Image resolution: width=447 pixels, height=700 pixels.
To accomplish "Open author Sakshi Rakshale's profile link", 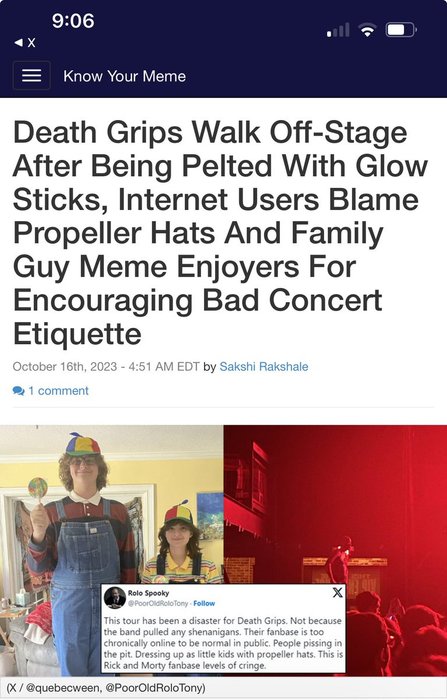I will pyautogui.click(x=263, y=367).
